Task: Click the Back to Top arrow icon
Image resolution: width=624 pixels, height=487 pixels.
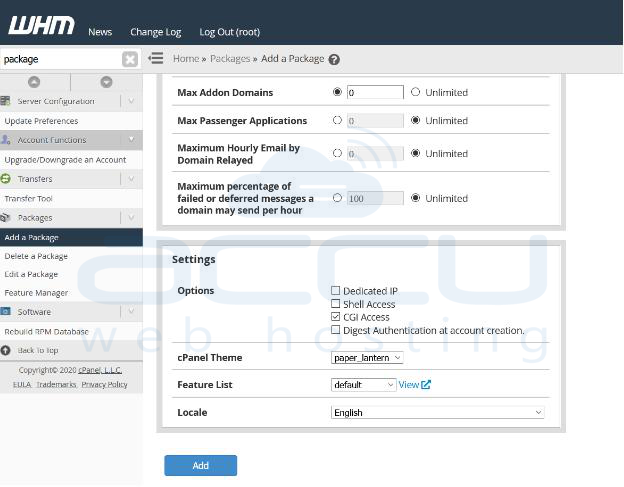Action: (x=7, y=350)
